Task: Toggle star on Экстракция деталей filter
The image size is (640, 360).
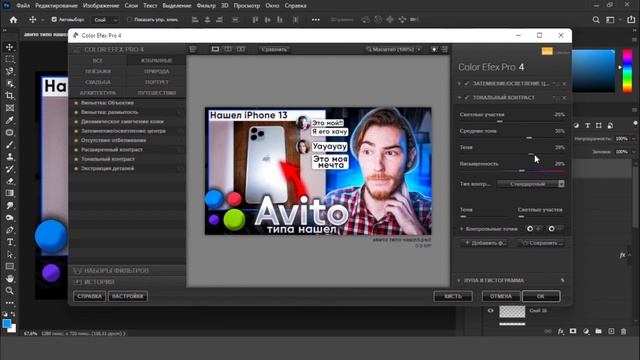Action: (76, 168)
